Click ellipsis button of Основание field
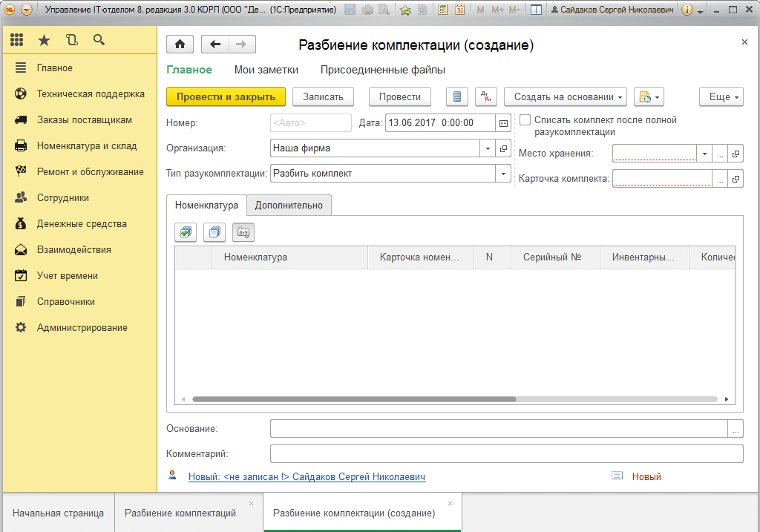760x532 pixels. pos(736,429)
